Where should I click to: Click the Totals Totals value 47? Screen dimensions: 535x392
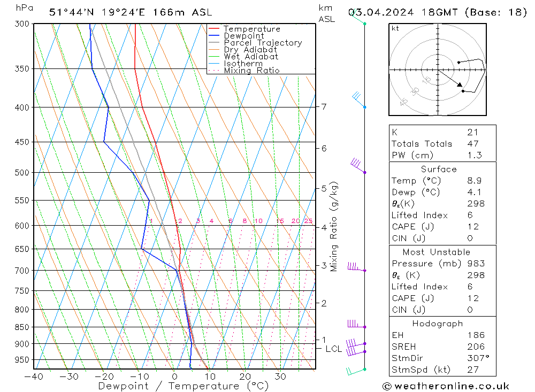coord(473,144)
